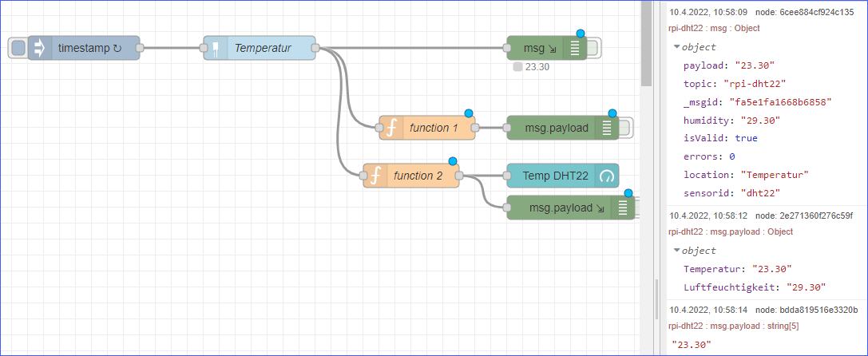Screen dimensions: 868x356
Task: Collapse the first debug object tree
Action: coord(676,47)
